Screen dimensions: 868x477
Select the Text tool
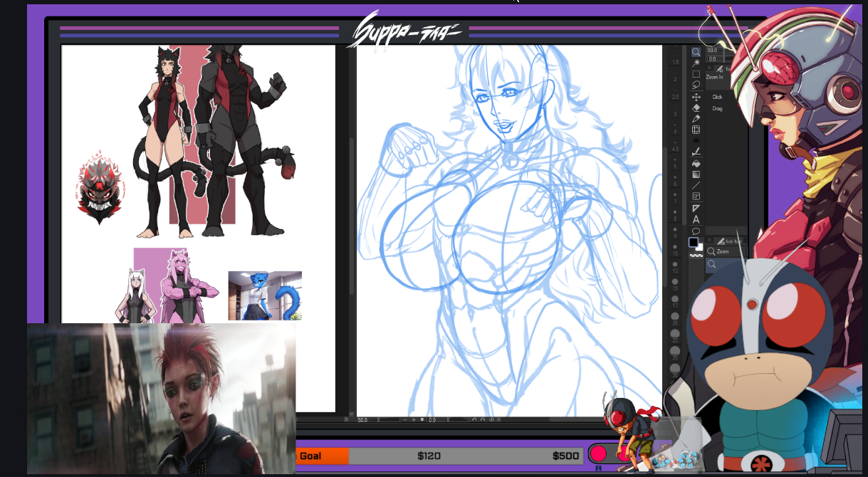[x=696, y=219]
